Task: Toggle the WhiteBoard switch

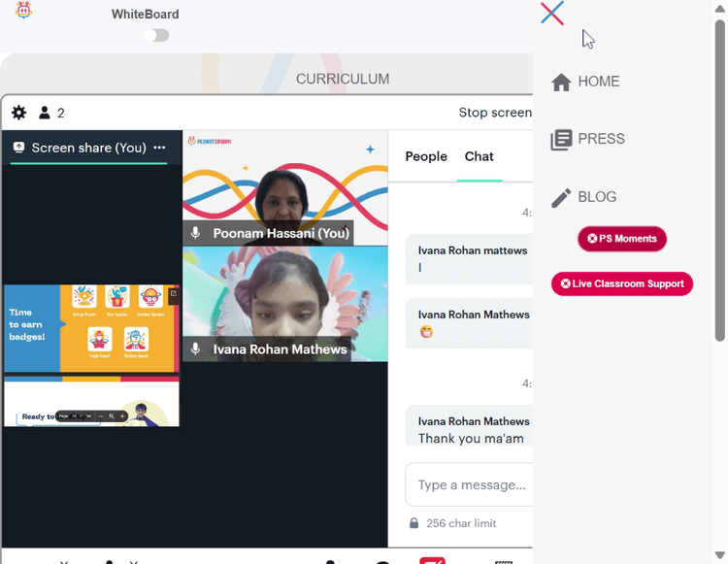Action: click(156, 35)
